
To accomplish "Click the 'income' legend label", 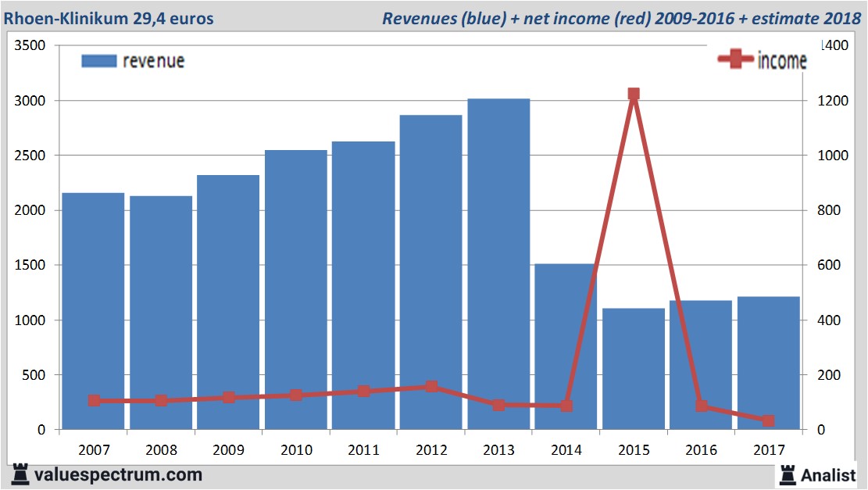I will point(781,61).
